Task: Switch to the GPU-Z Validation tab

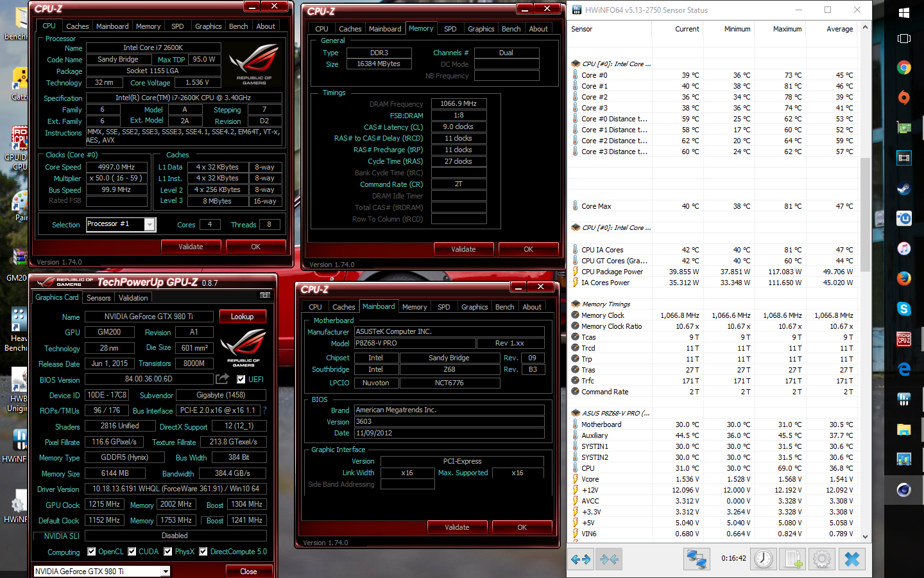Action: tap(133, 298)
